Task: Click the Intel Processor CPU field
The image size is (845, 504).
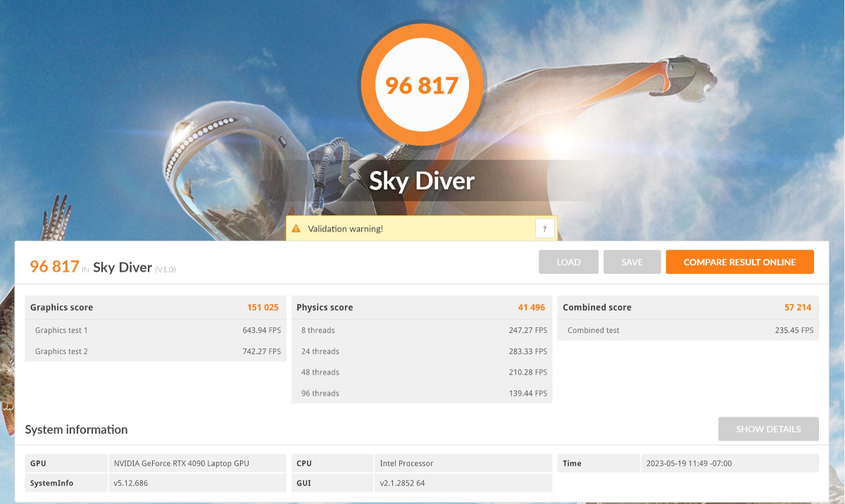Action: coord(462,463)
